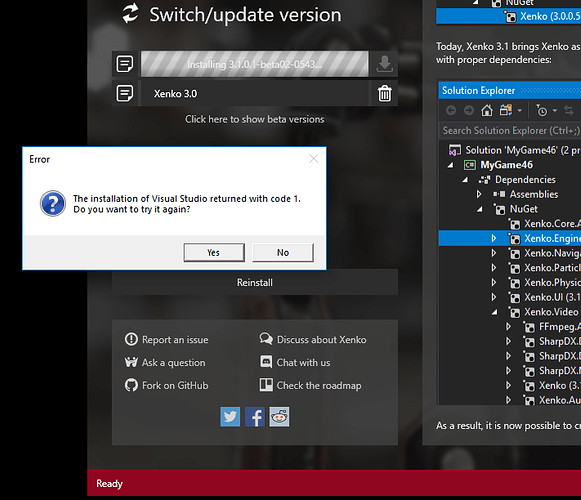
Task: Click the roadmap board icon
Action: pyautogui.click(x=266, y=385)
